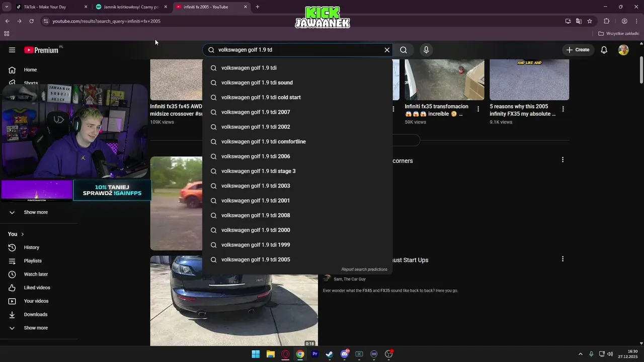Open Discord from the taskbar
644x362 pixels.
point(345,354)
